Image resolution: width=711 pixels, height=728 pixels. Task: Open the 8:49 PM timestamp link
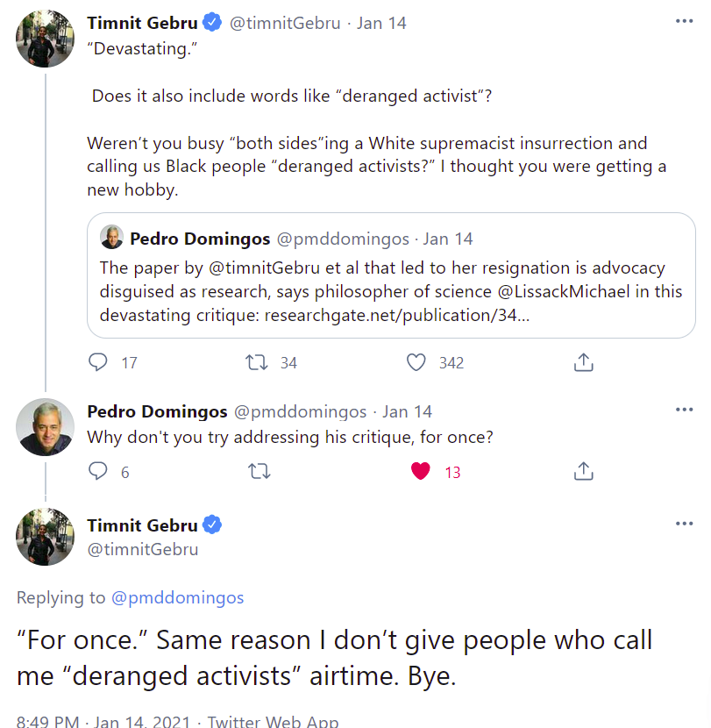[x=49, y=721]
